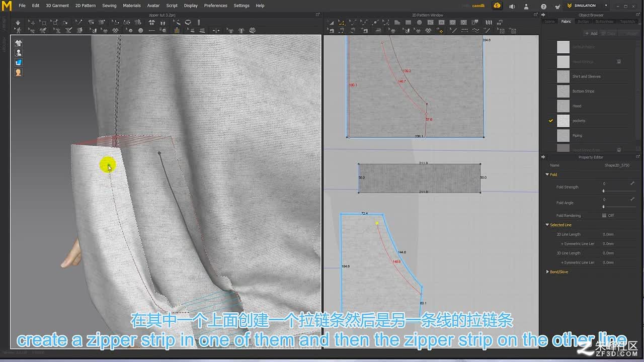Select the Select/Move tool in 3D toolbar

pos(32,23)
